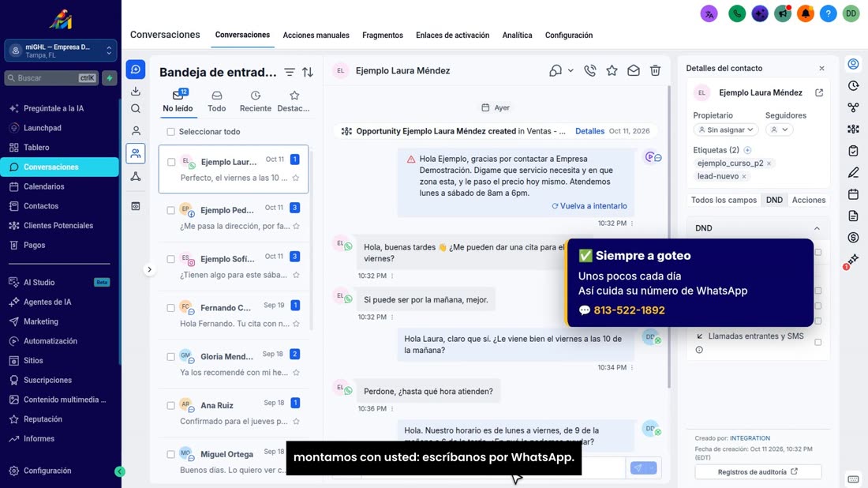Delete conversation with trash icon
Screen dimensions: 868x488
[x=656, y=70]
